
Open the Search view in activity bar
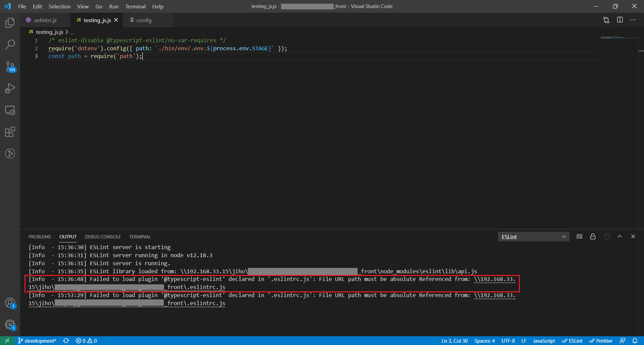10,45
